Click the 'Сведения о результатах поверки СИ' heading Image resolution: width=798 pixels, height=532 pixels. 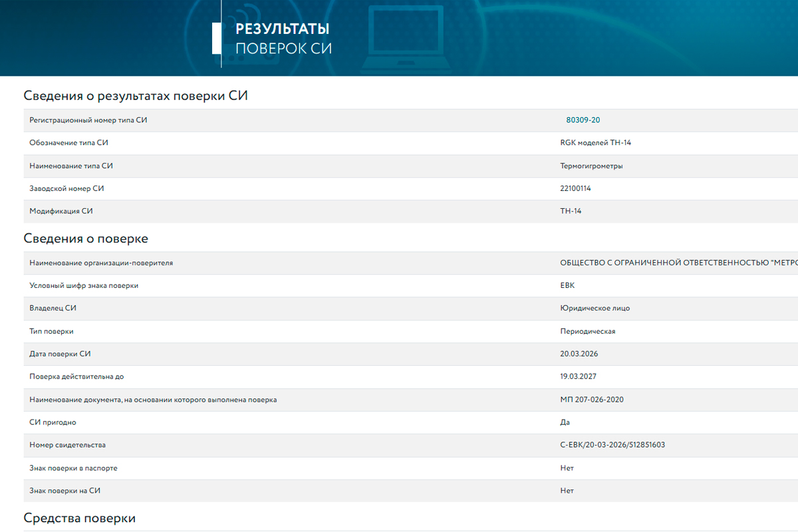point(136,95)
